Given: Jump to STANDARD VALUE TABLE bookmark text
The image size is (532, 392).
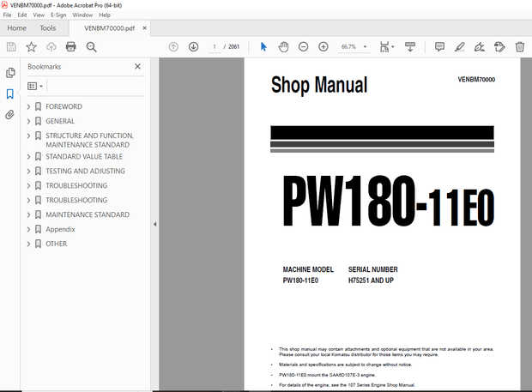Looking at the screenshot, I should point(84,157).
